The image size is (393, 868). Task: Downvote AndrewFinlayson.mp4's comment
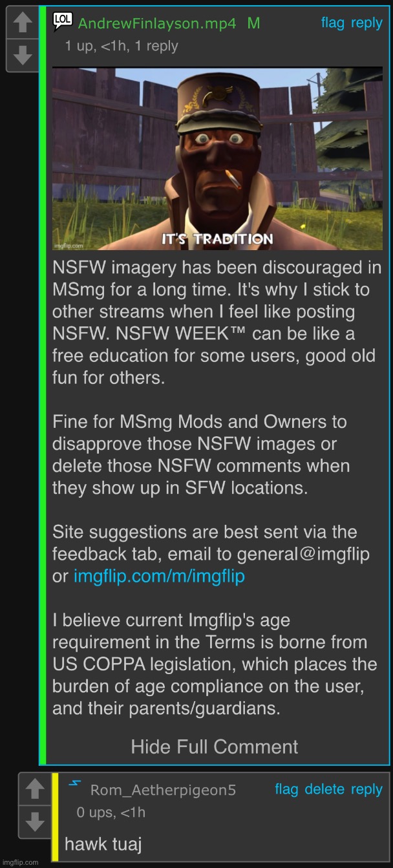(23, 56)
